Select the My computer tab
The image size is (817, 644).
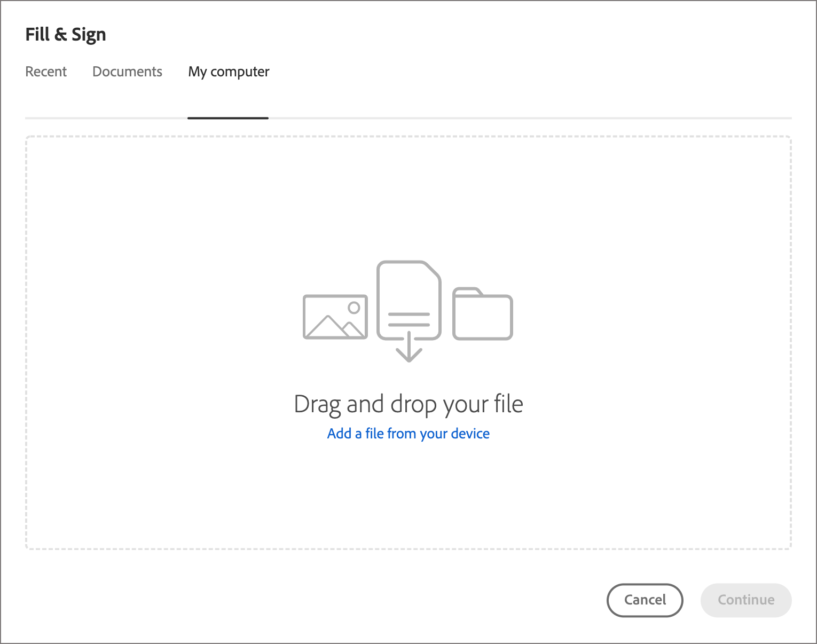click(228, 71)
